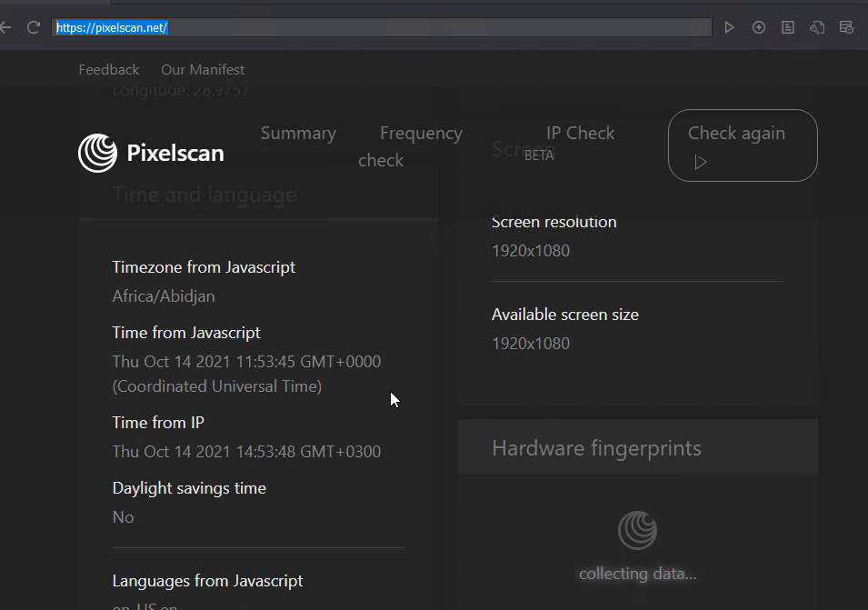Click the rightmost database-style toolbar icon
The image size is (868, 610).
(846, 27)
